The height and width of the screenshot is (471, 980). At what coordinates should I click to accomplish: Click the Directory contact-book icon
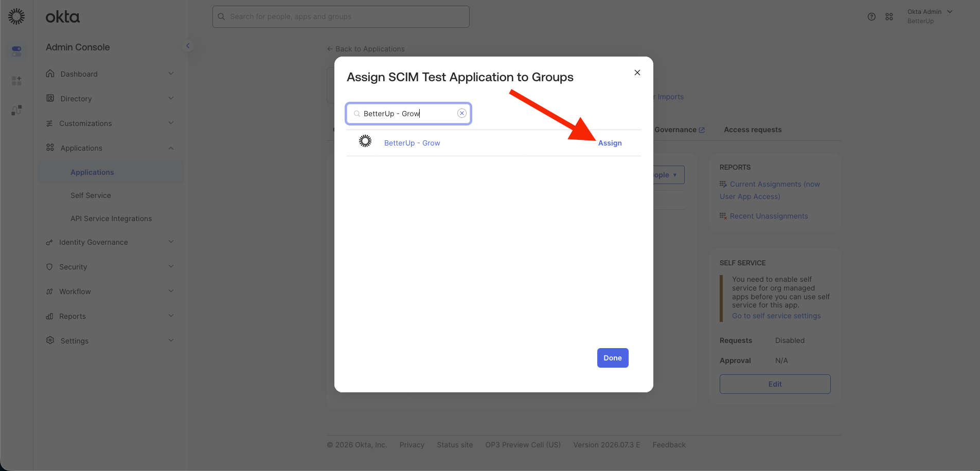(x=50, y=98)
